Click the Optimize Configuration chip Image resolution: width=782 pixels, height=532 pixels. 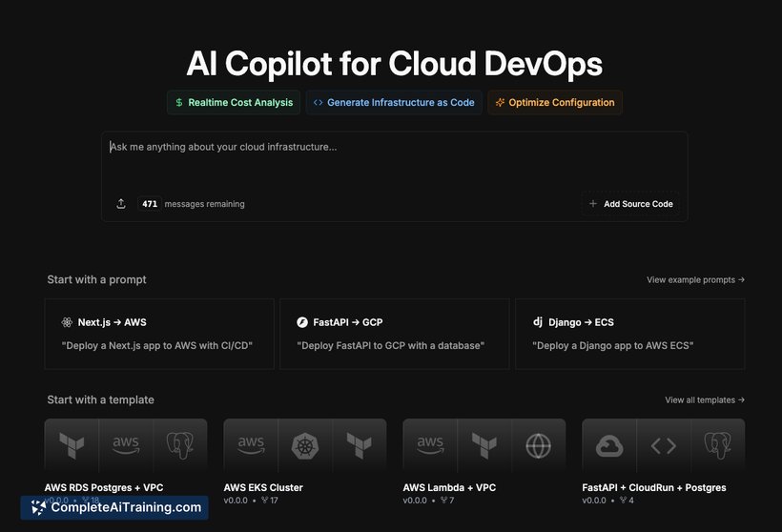pos(555,103)
